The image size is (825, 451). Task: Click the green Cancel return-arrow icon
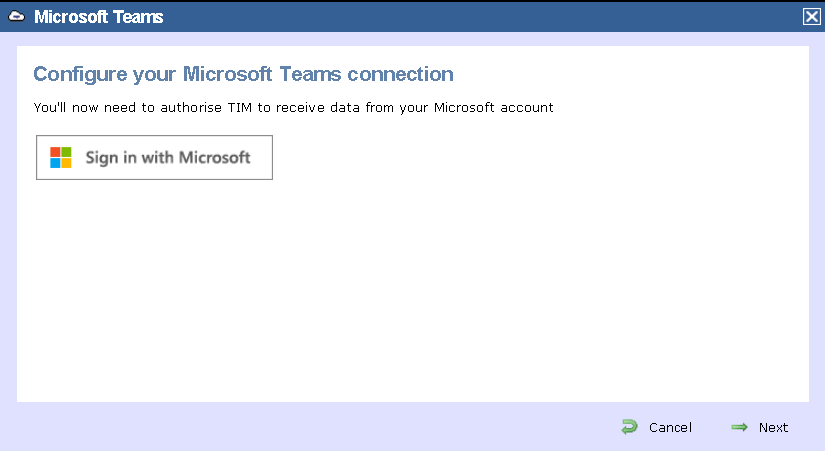click(629, 427)
